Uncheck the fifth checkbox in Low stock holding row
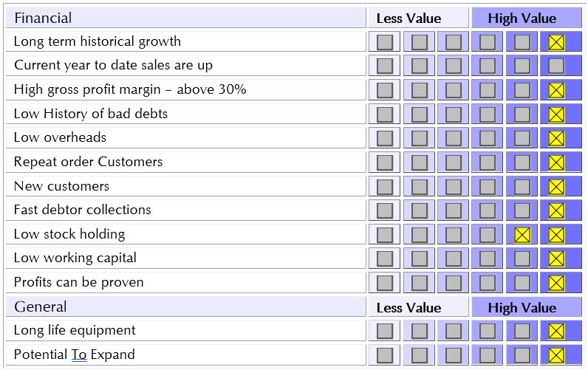The height and width of the screenshot is (370, 588). (522, 235)
